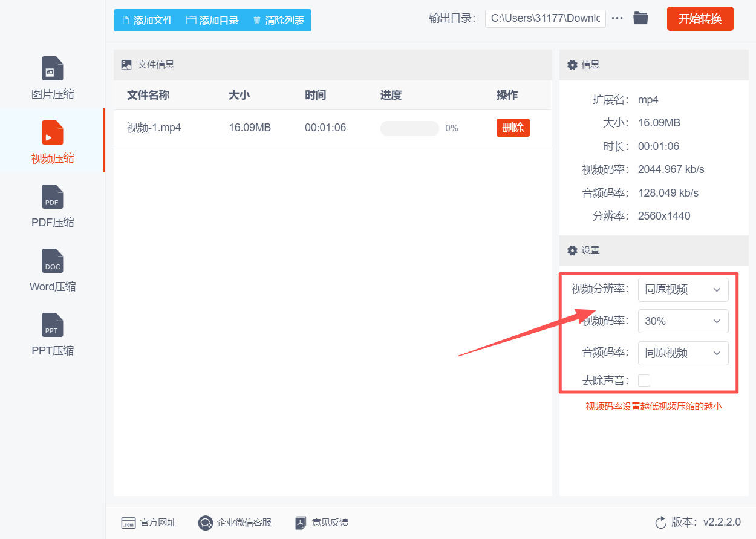Viewport: 756px width, 539px height.
Task: Click the 128.049 kb/s audio bitrate value
Action: click(668, 193)
